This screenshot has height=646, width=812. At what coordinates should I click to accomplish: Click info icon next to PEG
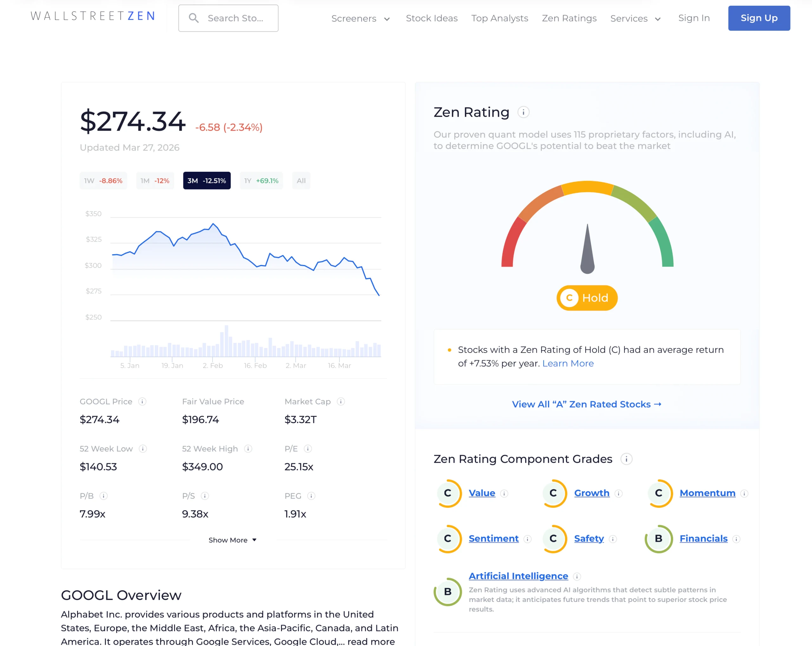(311, 496)
